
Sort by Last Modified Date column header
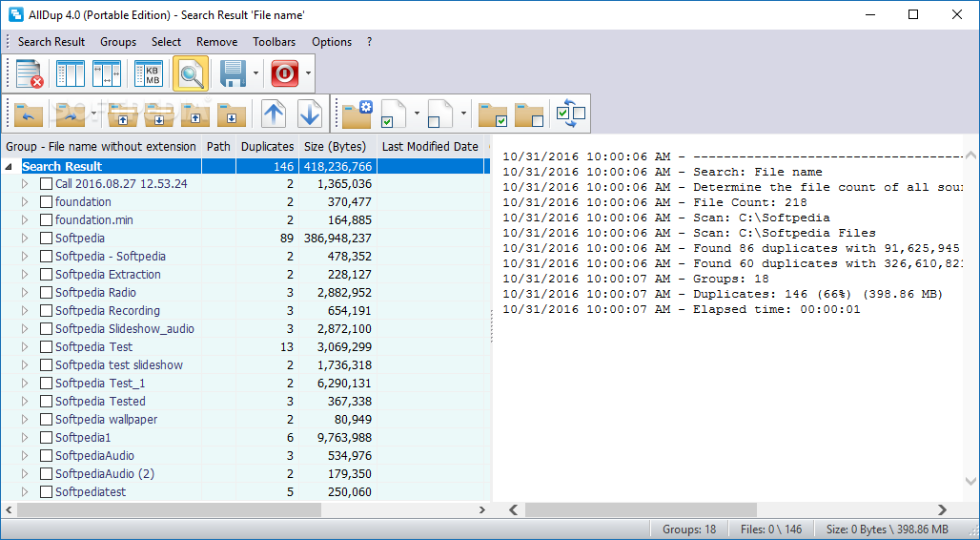pyautogui.click(x=430, y=146)
